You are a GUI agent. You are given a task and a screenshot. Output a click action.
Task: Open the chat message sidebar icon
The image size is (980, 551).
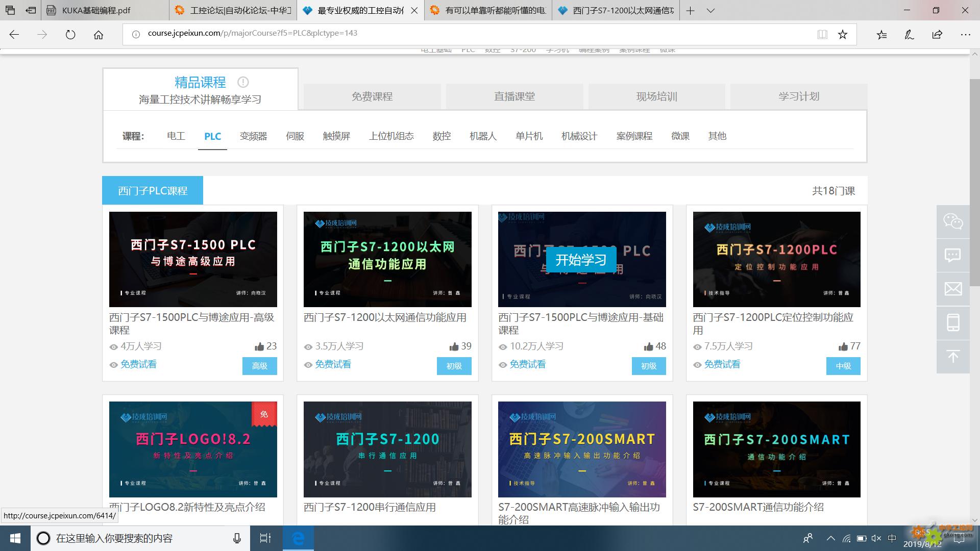(953, 255)
